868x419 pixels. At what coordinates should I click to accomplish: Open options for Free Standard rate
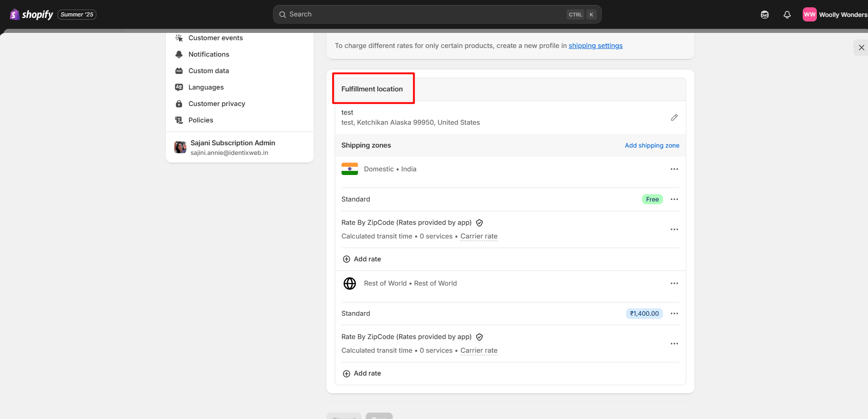674,199
